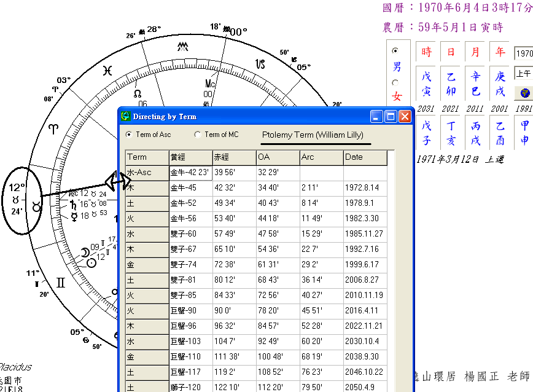Click the Capricorn glyph near the MC

tap(260, 63)
